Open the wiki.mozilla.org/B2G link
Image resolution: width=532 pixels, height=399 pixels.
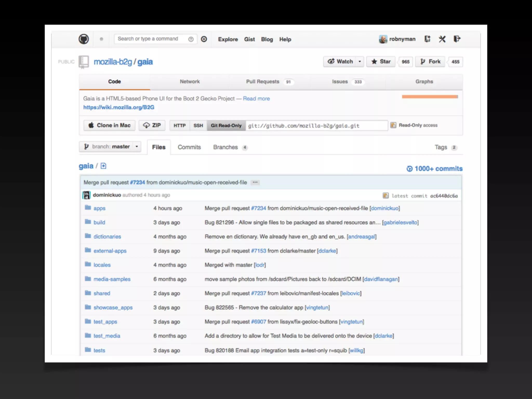[x=119, y=107]
